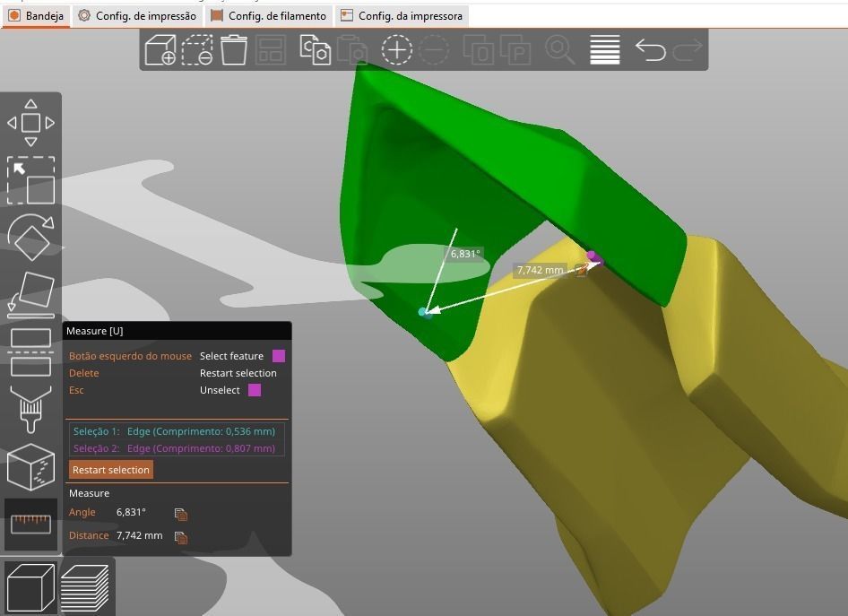Click the Unselect magenta swatch

[255, 390]
